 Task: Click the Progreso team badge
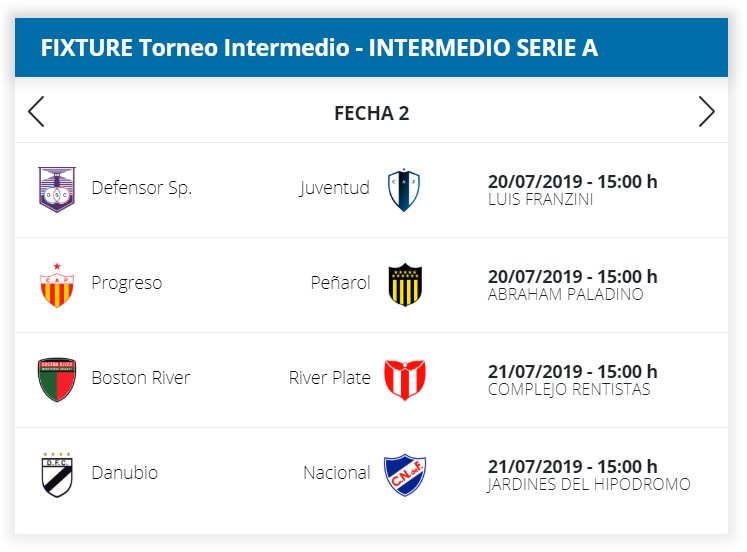56,284
